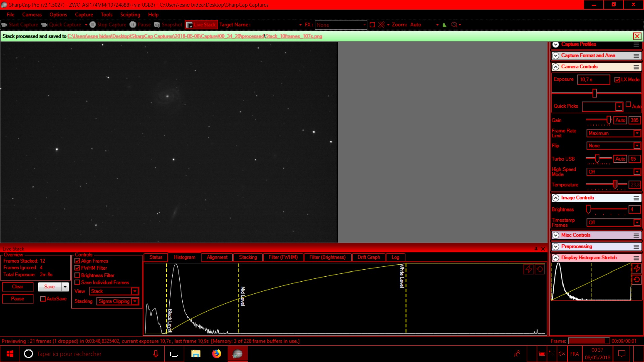Click the image histogram toolbar icon
Image resolution: width=644 pixels, height=362 pixels.
[445, 25]
